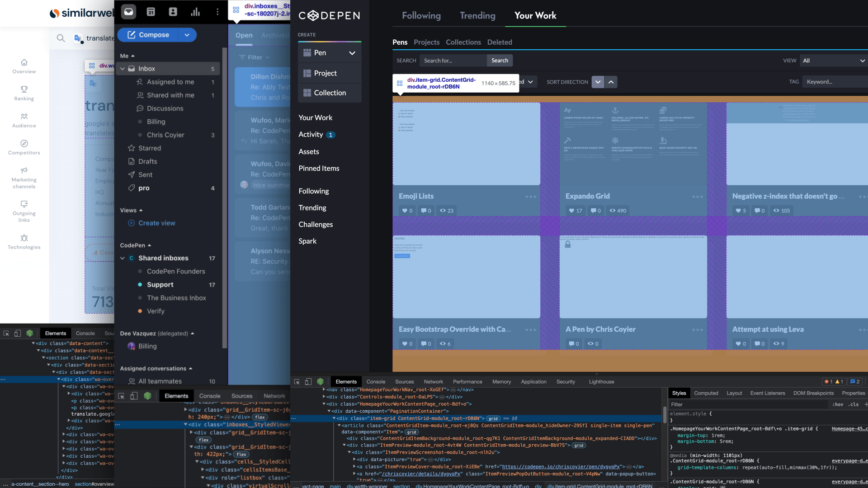Set sort direction to ascending

(x=611, y=82)
